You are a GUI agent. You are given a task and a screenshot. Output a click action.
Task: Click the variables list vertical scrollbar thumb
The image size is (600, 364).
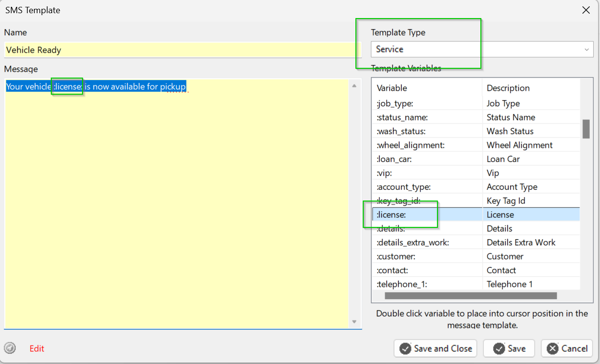click(586, 129)
